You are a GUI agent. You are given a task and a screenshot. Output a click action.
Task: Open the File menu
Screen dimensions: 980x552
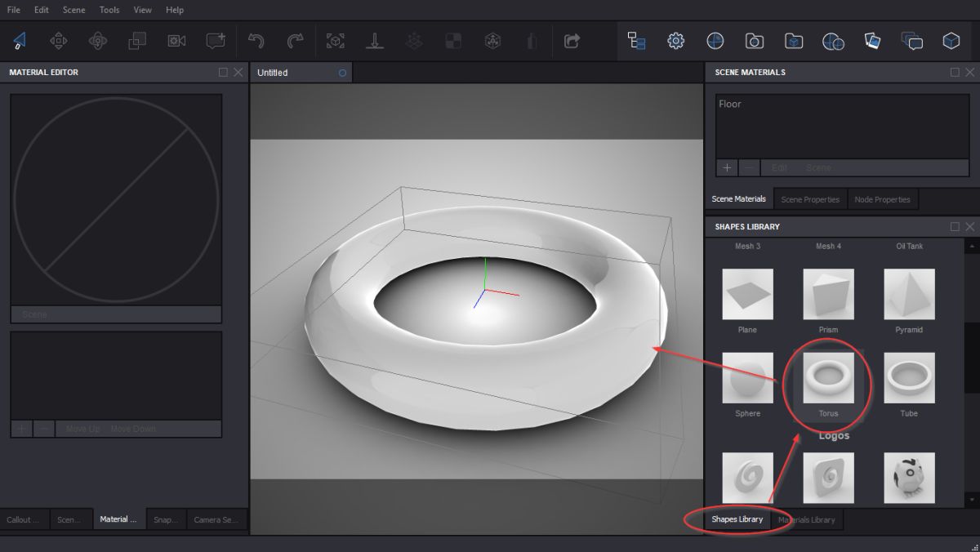point(14,10)
